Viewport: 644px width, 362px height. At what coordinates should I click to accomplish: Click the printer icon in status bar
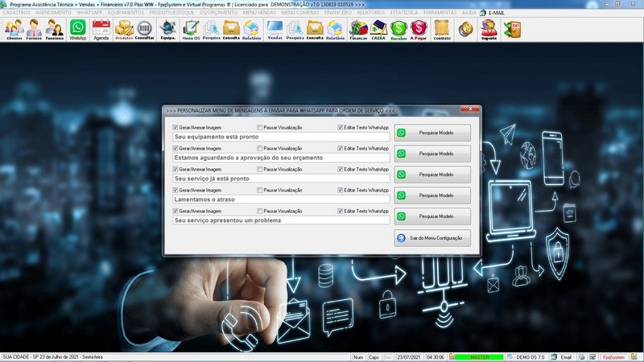tap(581, 357)
